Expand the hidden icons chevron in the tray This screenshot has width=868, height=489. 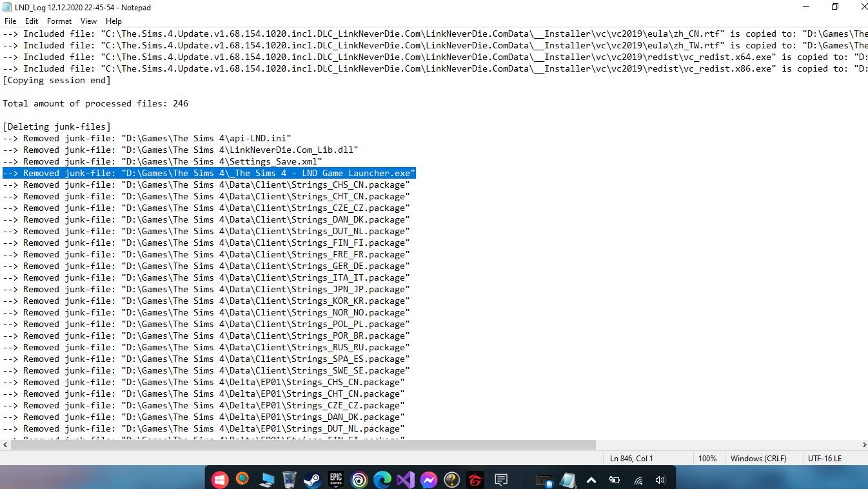point(591,480)
